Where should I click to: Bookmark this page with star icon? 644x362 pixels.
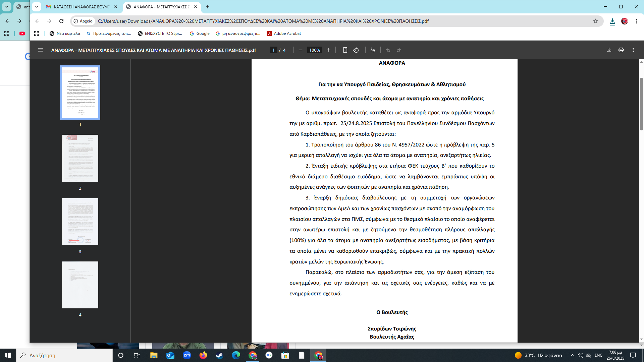pos(596,21)
